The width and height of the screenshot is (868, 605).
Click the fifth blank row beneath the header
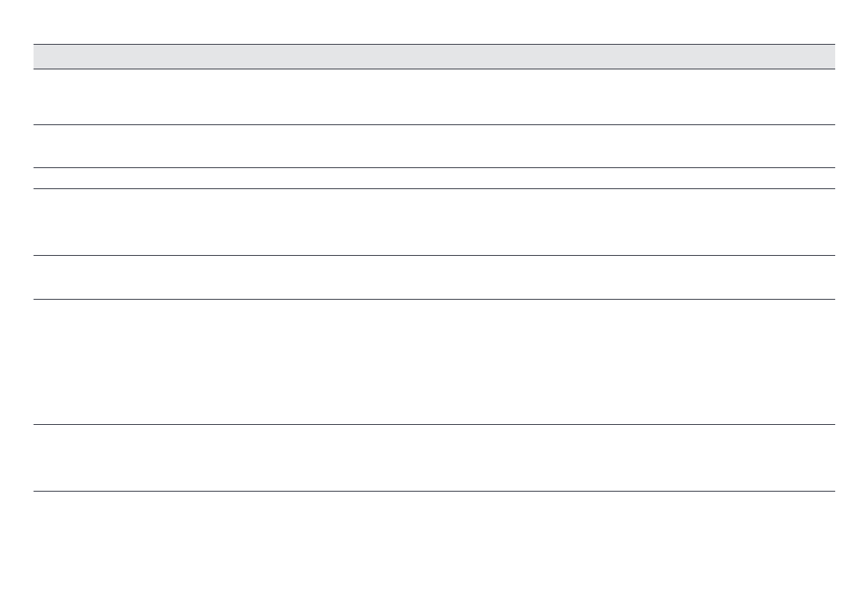tap(434, 277)
